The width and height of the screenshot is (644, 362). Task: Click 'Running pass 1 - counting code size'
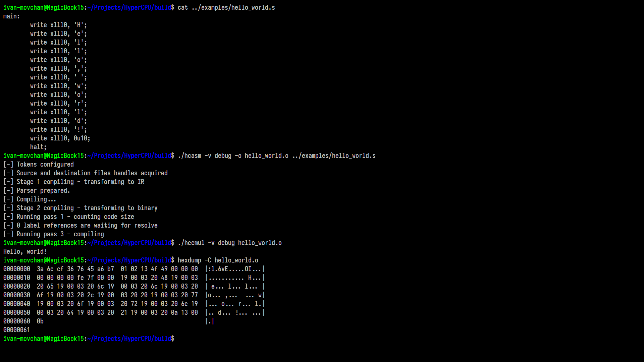point(75,217)
